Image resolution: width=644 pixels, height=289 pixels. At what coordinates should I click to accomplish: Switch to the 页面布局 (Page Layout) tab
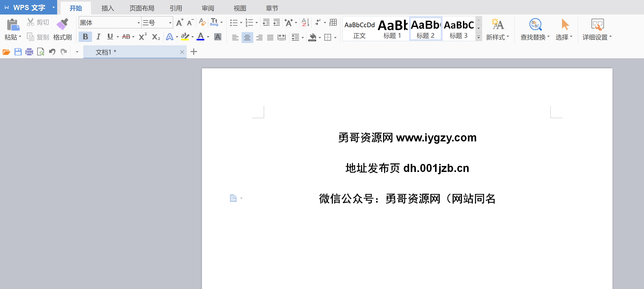[x=142, y=8]
